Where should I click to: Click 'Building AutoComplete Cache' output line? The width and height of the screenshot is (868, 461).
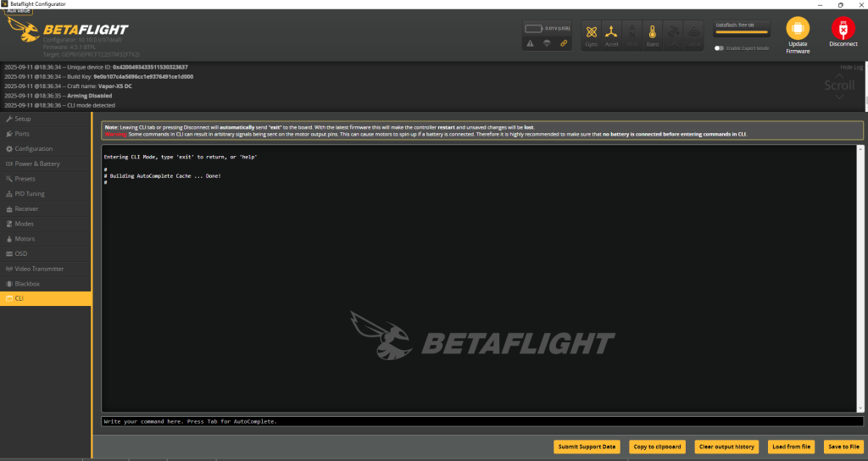click(x=163, y=176)
